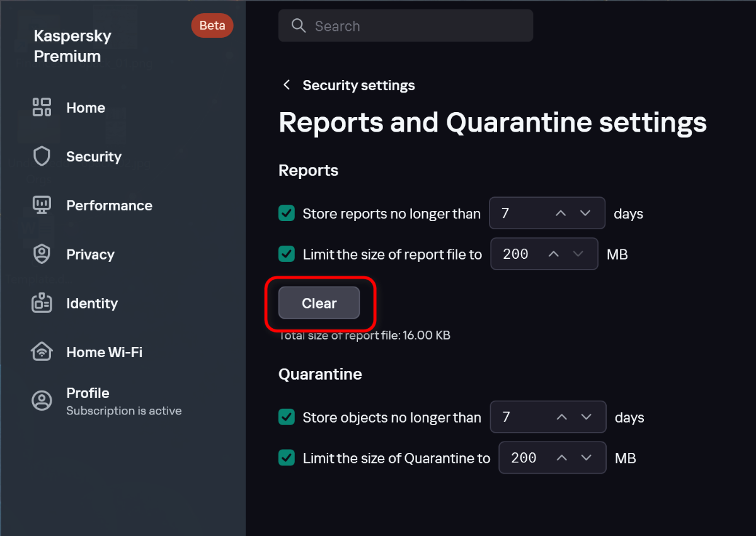Uncheck Store objects no longer than

click(x=287, y=417)
